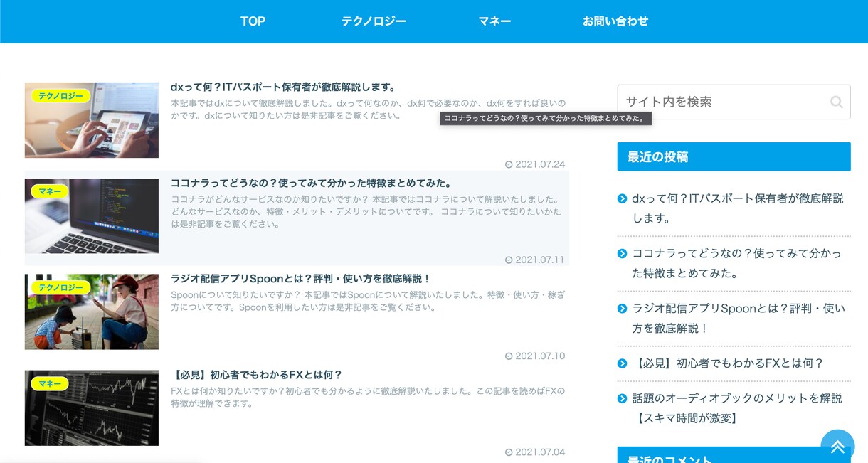The width and height of the screenshot is (868, 463).
Task: Click the dx article excerpt starting 本記事ではdxについて
Action: click(369, 110)
